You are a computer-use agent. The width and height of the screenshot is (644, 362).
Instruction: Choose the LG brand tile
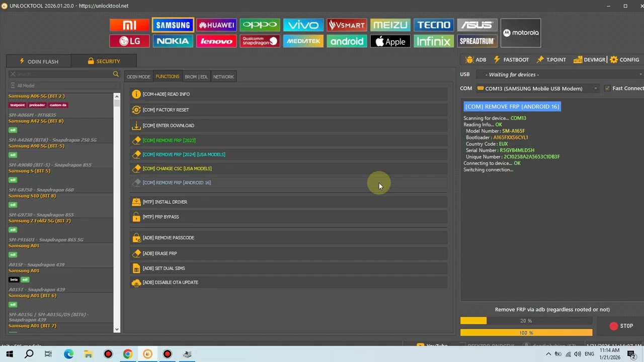point(129,41)
